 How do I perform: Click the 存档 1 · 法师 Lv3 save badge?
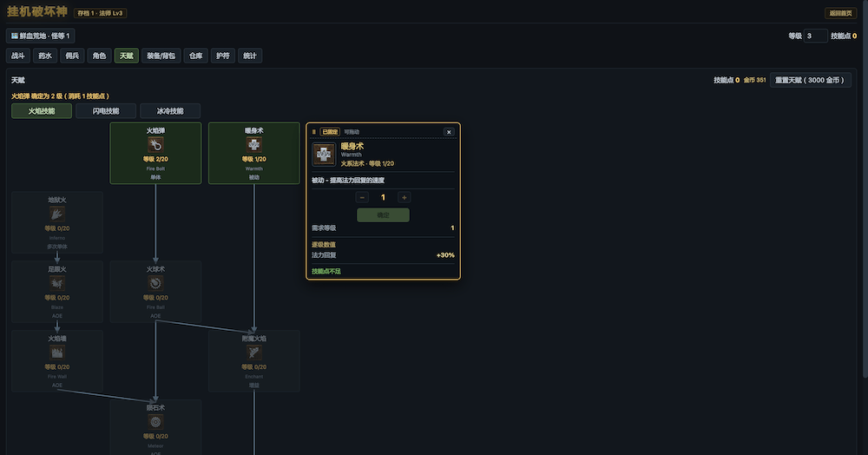click(100, 13)
